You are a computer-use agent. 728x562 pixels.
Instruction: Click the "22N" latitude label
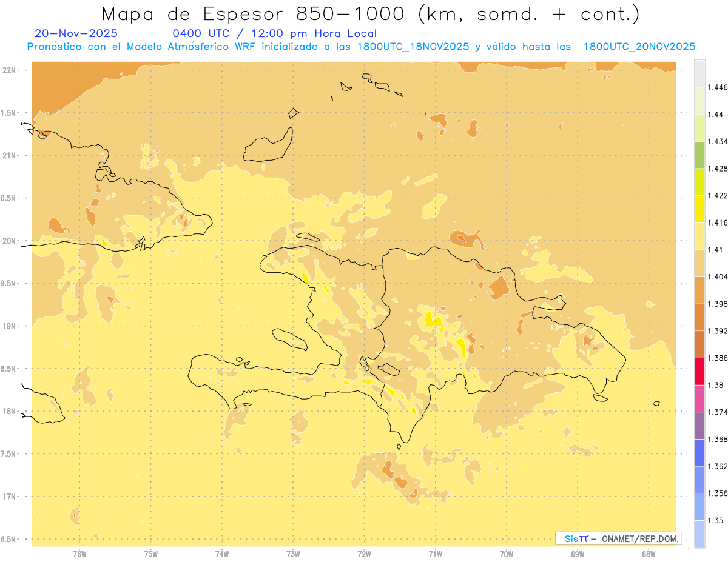pyautogui.click(x=10, y=70)
